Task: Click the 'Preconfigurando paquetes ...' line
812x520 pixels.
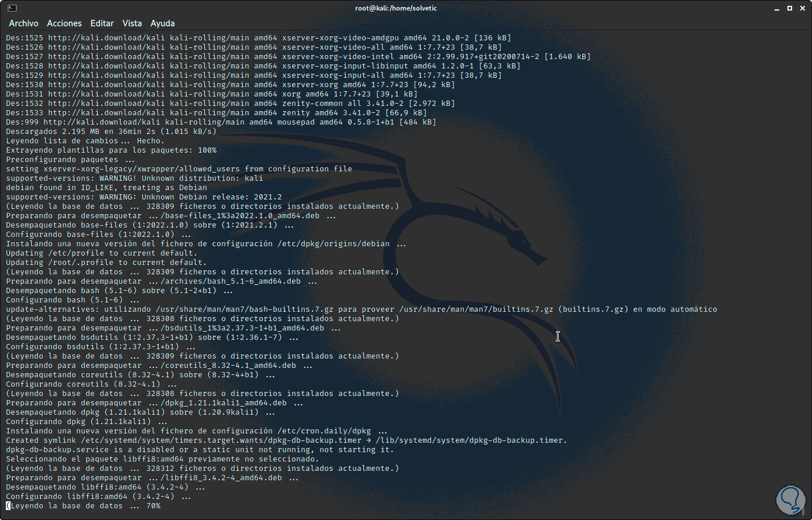Action: (x=70, y=160)
